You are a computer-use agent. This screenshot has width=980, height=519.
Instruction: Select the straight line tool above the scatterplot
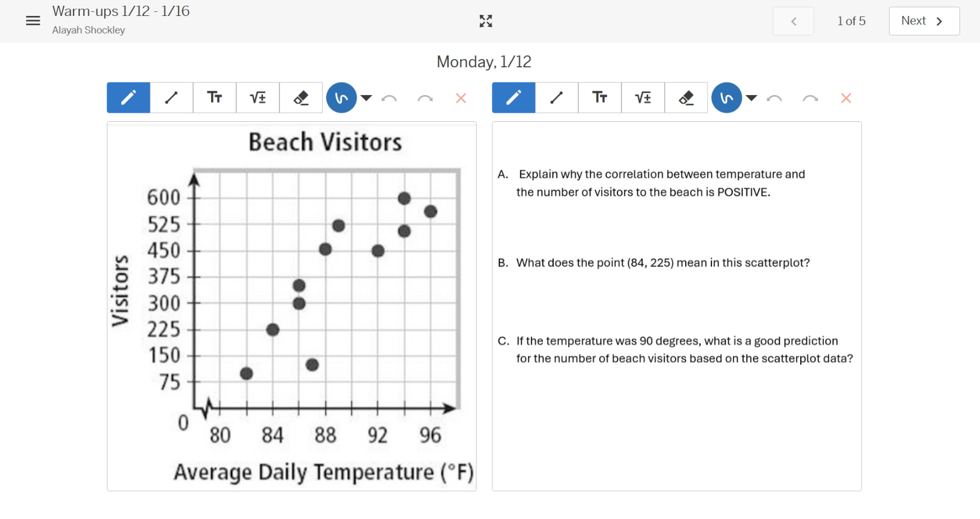click(171, 97)
